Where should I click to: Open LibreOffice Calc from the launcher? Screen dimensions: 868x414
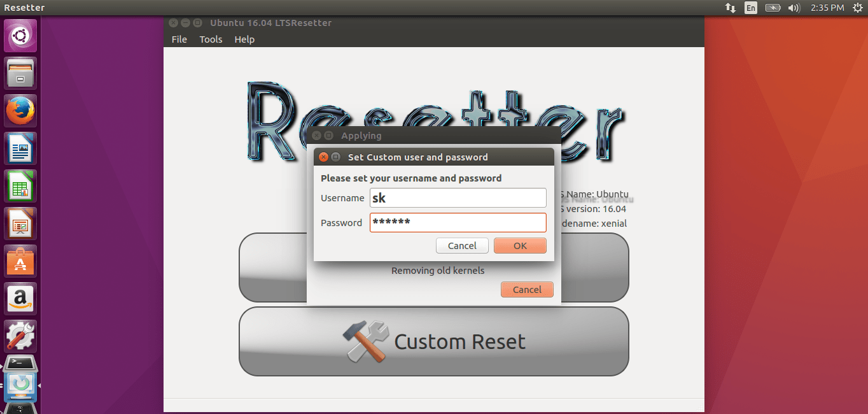click(21, 186)
